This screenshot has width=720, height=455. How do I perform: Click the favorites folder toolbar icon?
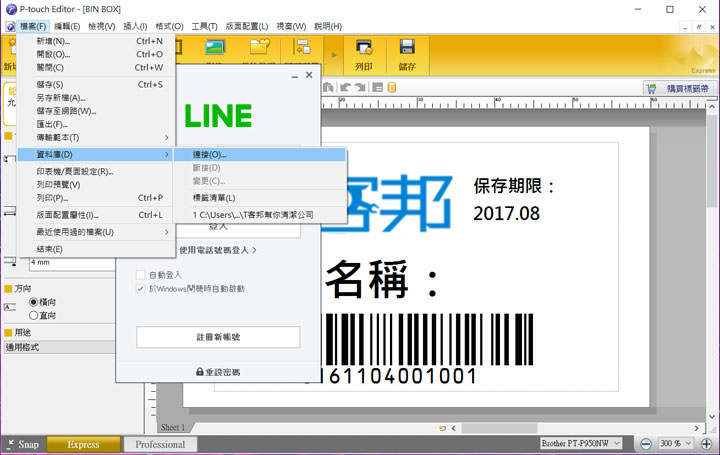(259, 47)
